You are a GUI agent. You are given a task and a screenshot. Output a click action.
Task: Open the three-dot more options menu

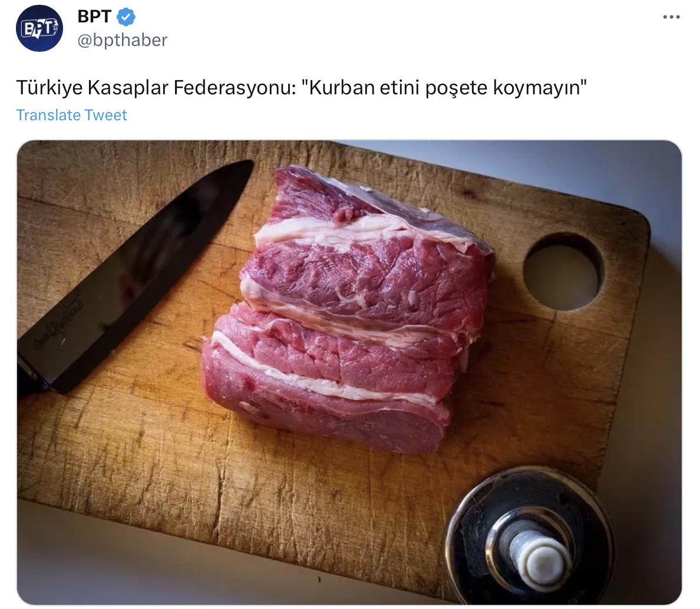coord(671,18)
